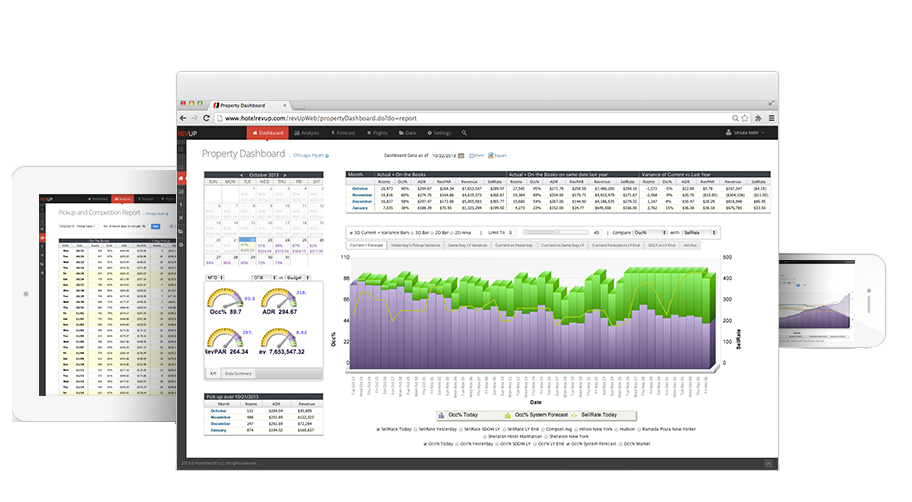Viewport: 912px width, 502px height.
Task: Enable the Occ% Market checkbox
Action: click(x=621, y=444)
